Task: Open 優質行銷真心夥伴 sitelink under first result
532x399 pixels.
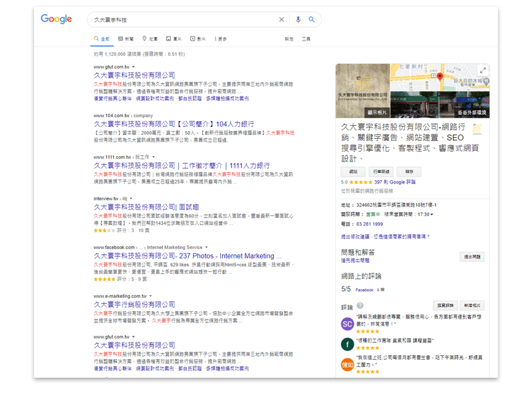Action: point(112,98)
